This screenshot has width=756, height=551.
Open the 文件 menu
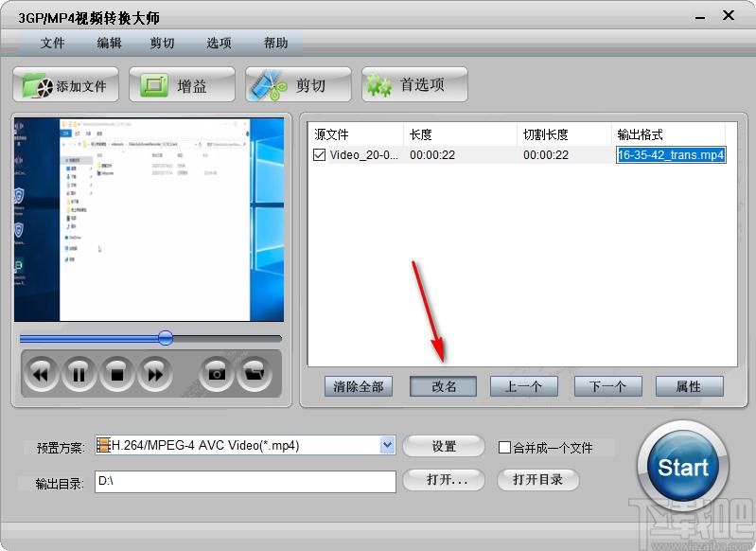click(53, 43)
